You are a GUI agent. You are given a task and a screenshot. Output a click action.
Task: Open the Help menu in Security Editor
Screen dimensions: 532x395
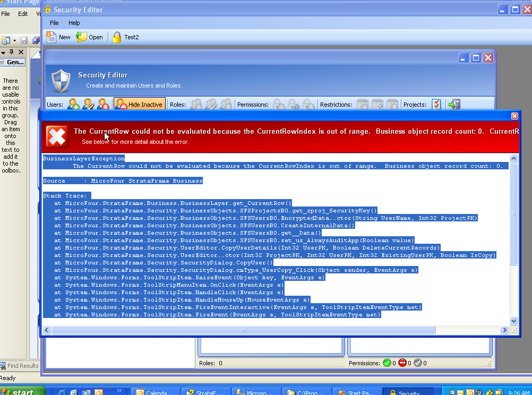click(x=74, y=23)
